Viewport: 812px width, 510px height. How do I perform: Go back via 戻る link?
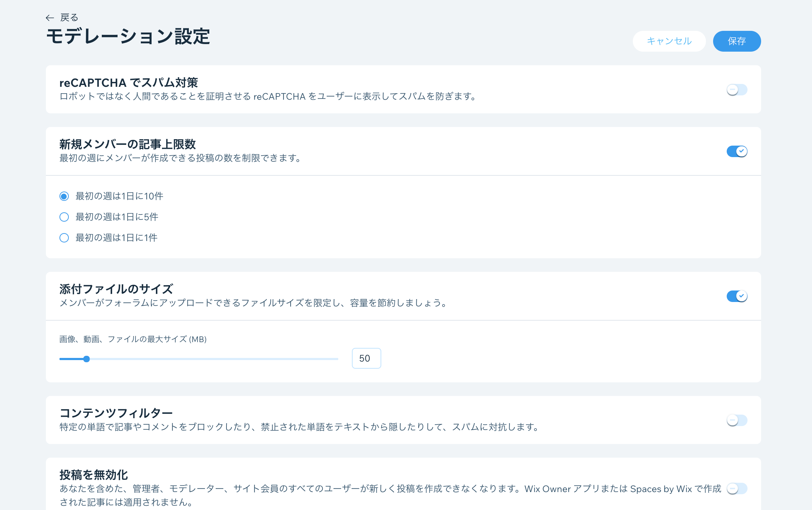[69, 18]
